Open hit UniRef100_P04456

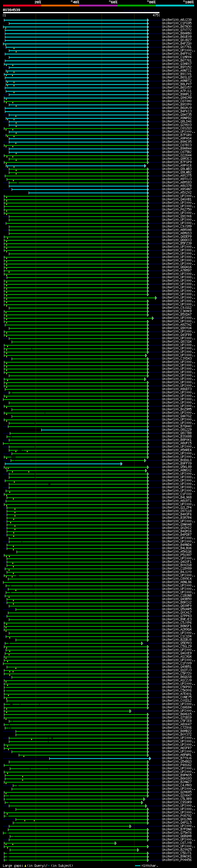click(x=177, y=860)
